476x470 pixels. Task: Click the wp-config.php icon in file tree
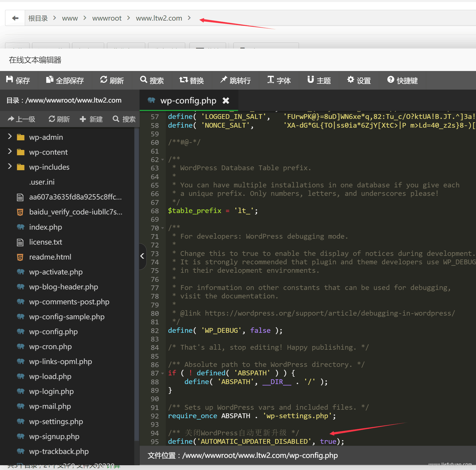21,332
